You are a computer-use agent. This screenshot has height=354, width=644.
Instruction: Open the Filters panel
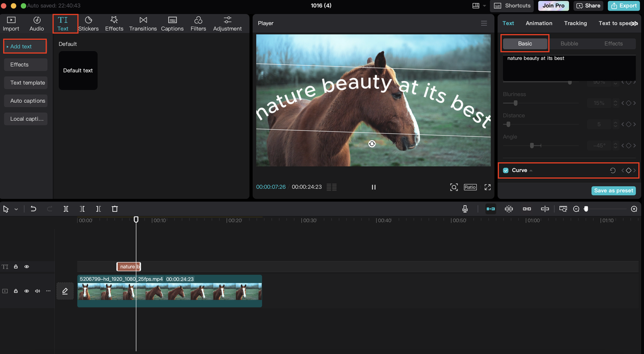pos(198,24)
